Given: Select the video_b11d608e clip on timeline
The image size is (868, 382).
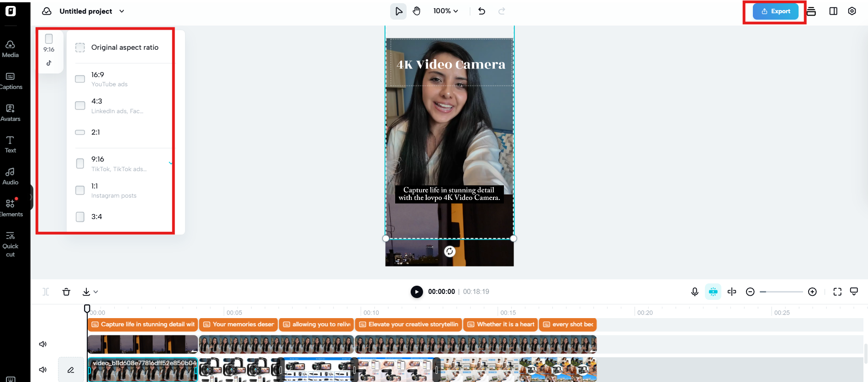Looking at the screenshot, I should (x=143, y=370).
